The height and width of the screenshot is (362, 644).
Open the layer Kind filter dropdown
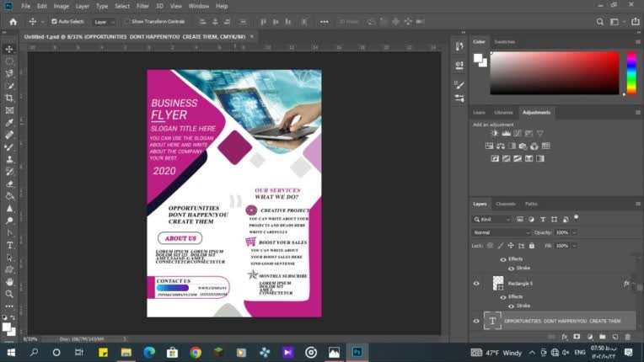(492, 220)
